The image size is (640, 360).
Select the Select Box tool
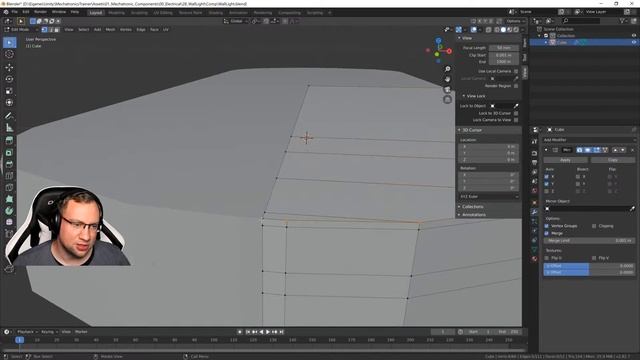(x=9, y=42)
